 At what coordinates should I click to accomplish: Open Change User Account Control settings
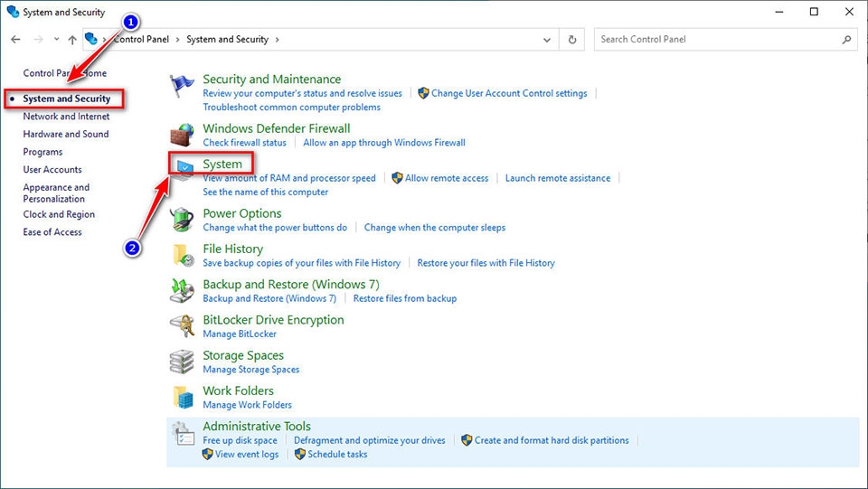(x=509, y=93)
